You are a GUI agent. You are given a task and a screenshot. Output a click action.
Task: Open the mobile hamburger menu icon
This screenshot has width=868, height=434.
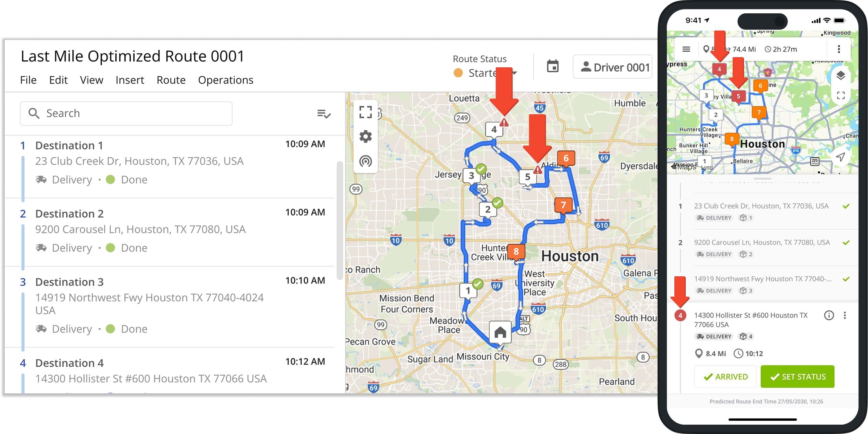[x=686, y=49]
